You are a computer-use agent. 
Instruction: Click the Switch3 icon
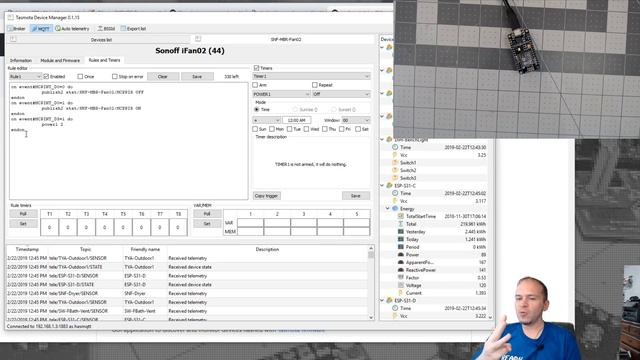(x=395, y=178)
